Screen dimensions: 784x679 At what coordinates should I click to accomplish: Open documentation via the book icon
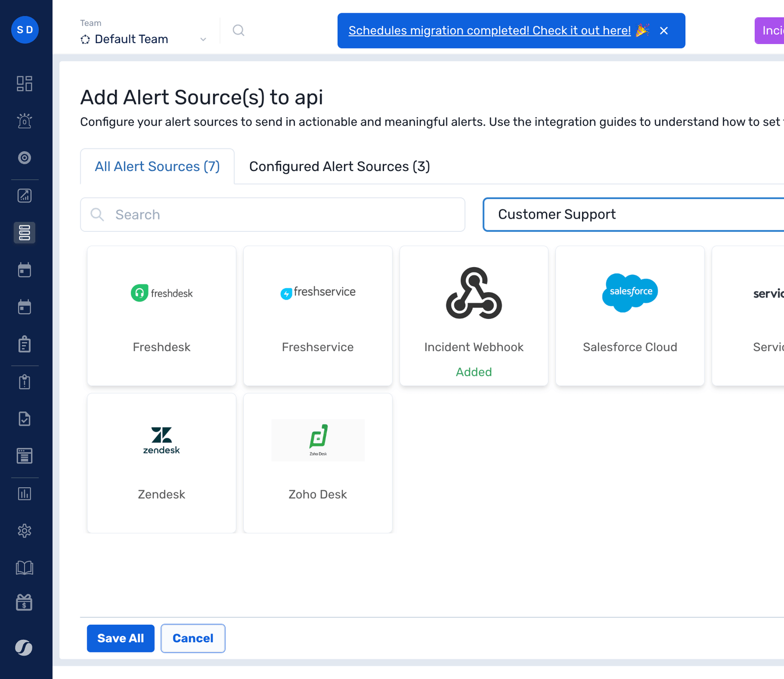coord(24,567)
